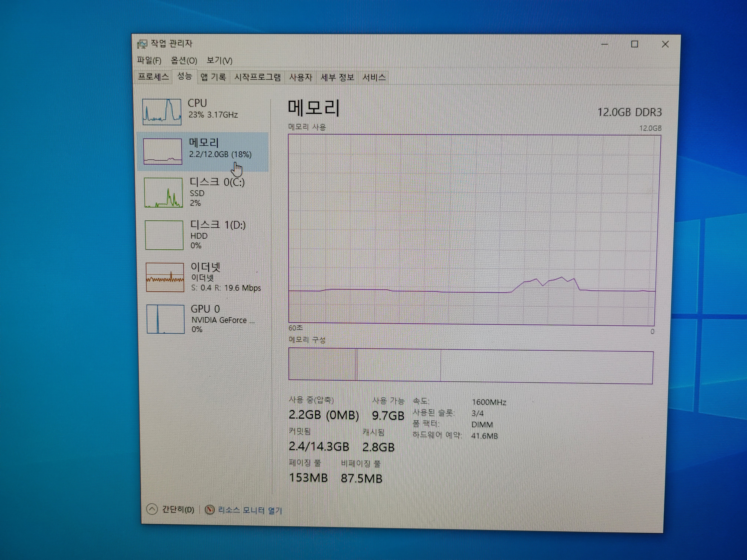Image resolution: width=747 pixels, height=560 pixels.
Task: Switch to the 서비스 tab
Action: 374,77
